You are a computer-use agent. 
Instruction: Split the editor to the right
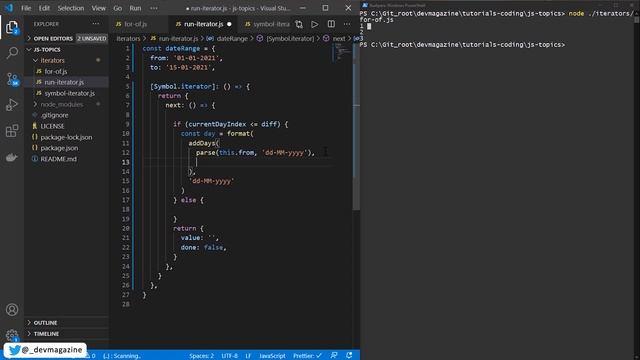tap(331, 24)
